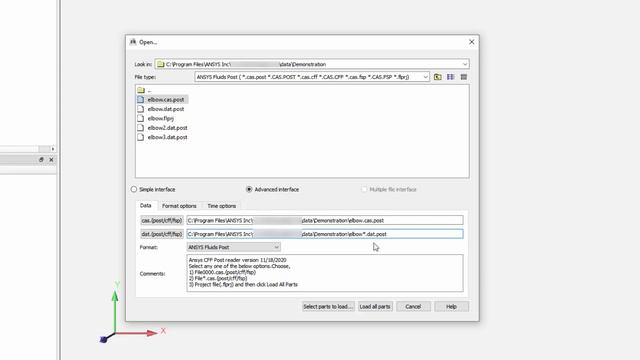Click the Comments text area

click(325, 273)
